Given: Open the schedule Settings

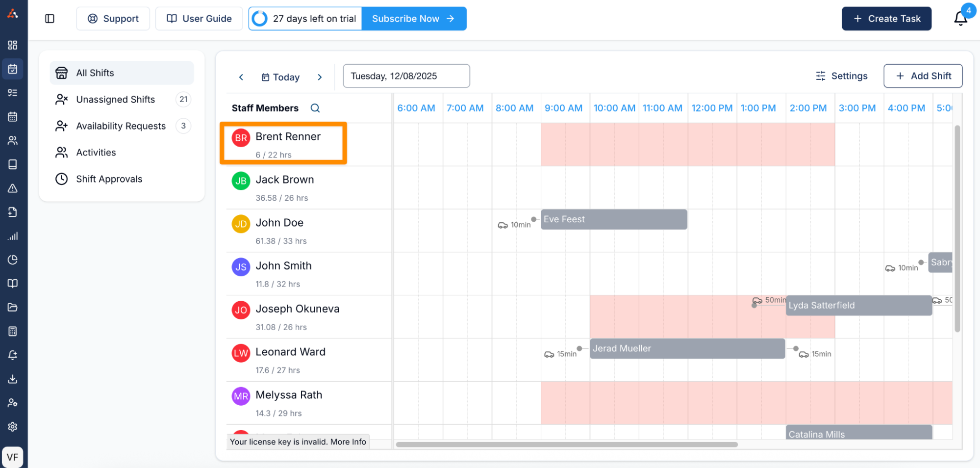Looking at the screenshot, I should click(x=842, y=76).
